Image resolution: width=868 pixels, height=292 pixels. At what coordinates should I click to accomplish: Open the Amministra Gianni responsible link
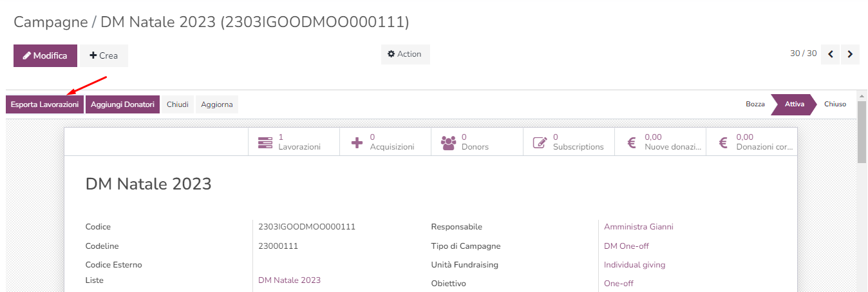coord(638,227)
